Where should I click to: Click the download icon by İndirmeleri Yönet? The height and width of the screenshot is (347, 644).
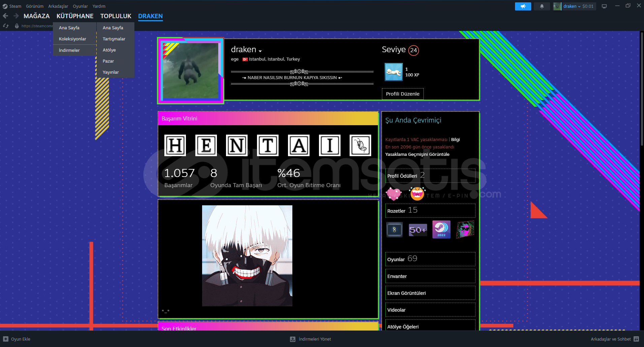point(293,339)
